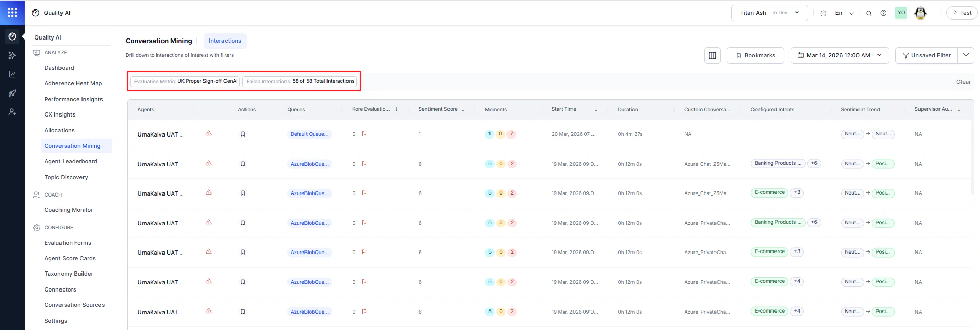The image size is (980, 330).
Task: Click the CONFIGURE section gear icon
Action: pos(37,228)
